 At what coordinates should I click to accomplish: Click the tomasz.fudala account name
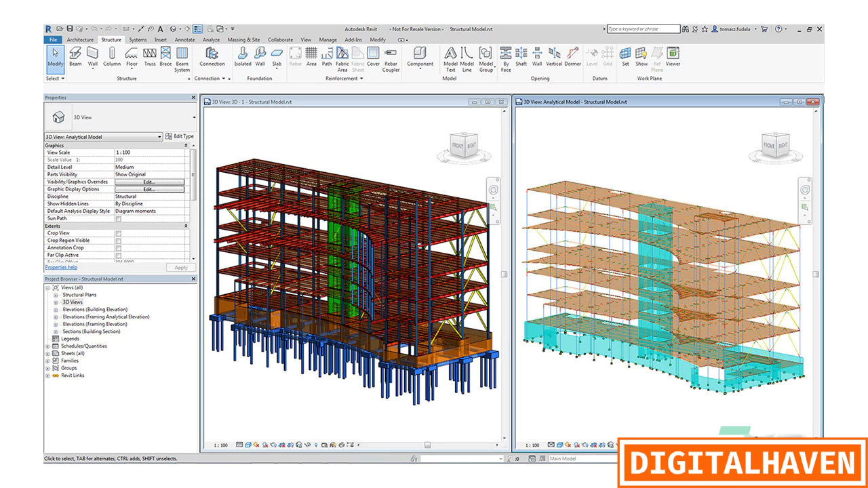[x=734, y=29]
